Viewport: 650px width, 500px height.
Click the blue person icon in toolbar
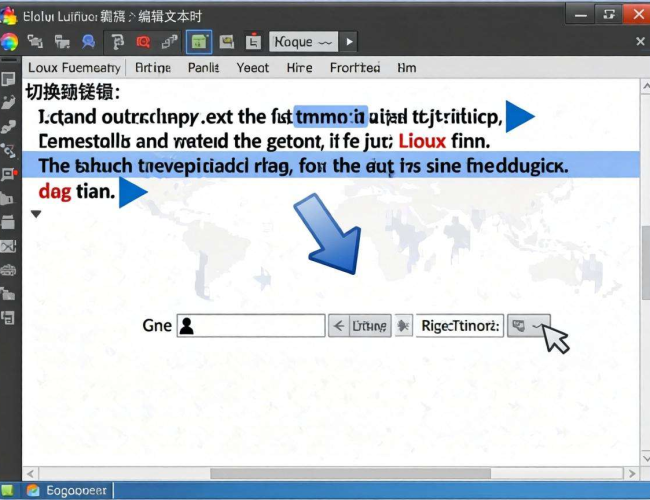[88, 42]
